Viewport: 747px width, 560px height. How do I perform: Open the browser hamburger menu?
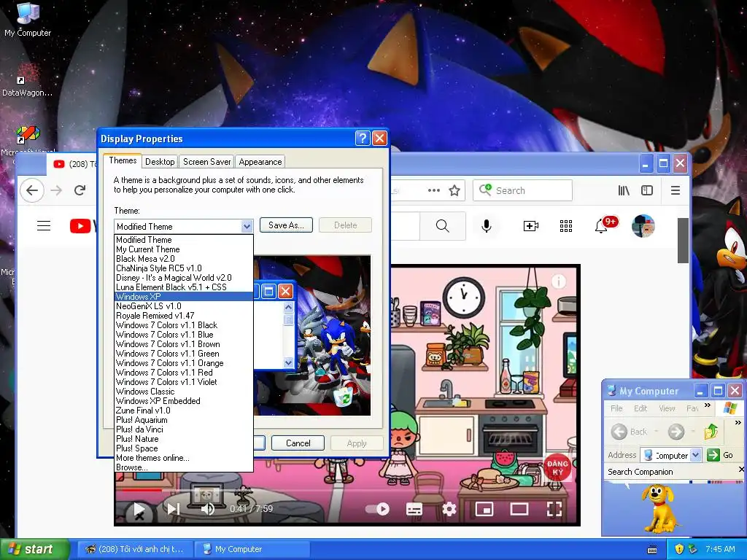pyautogui.click(x=675, y=190)
